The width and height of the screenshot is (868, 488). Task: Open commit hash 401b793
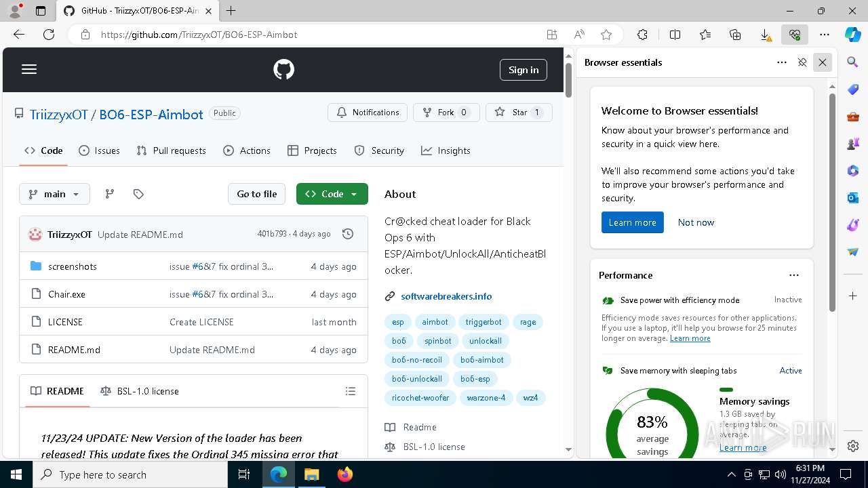click(272, 234)
